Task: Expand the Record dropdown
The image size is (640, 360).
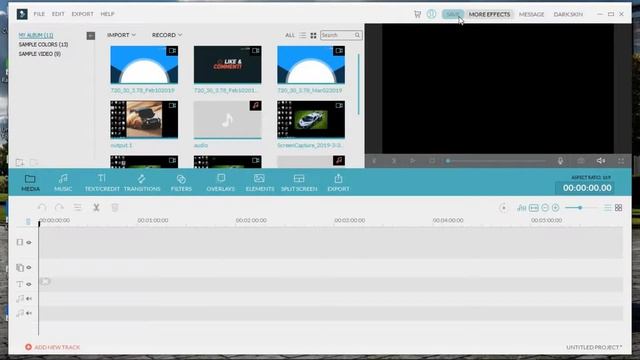Action: [x=167, y=35]
